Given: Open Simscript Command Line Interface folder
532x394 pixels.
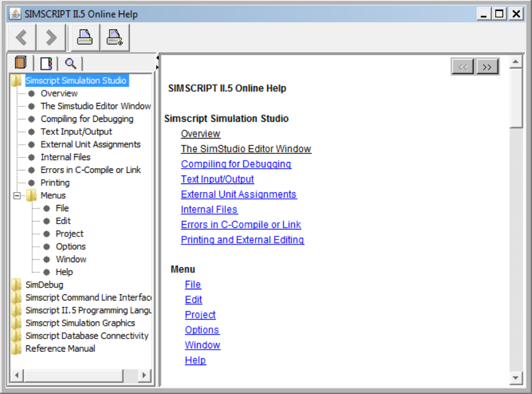Looking at the screenshot, I should click(x=88, y=297).
